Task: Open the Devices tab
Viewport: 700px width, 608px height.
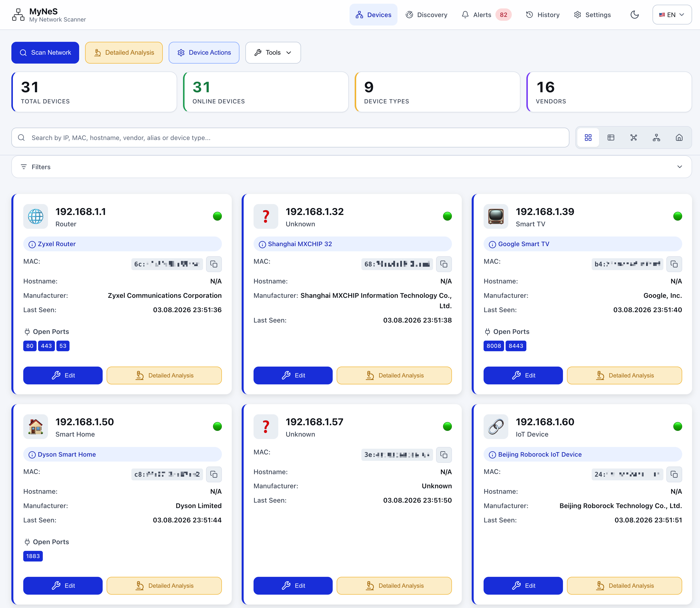Action: (373, 15)
